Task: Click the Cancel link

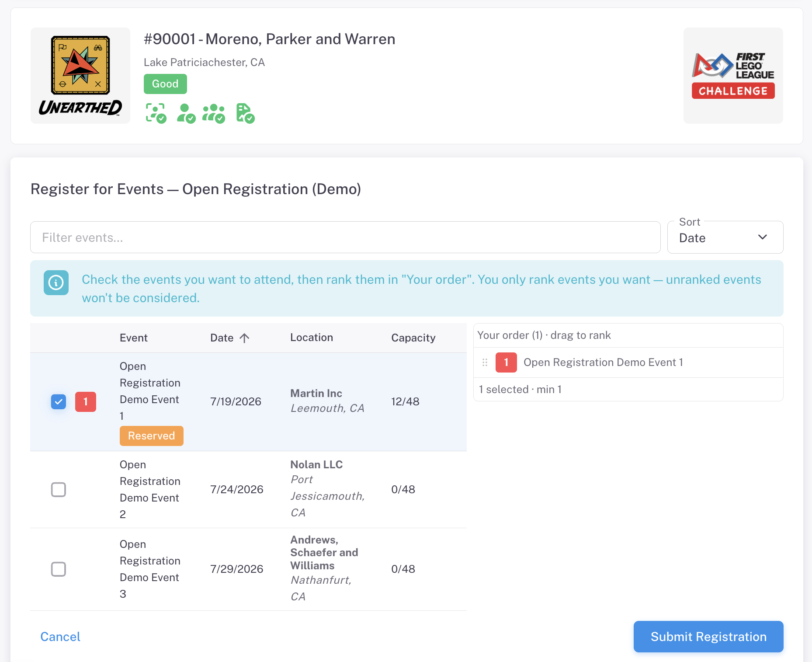Action: 60,637
